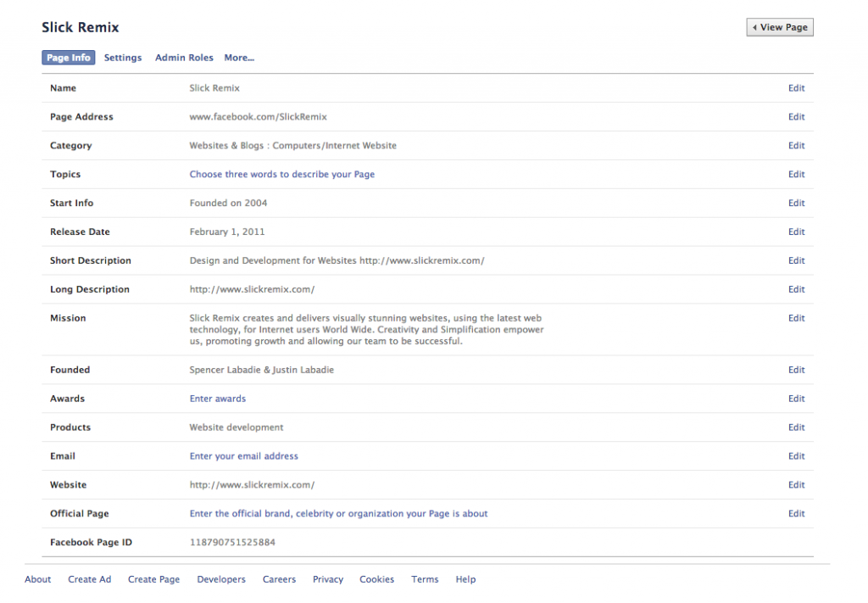Image resolution: width=868 pixels, height=603 pixels.
Task: Edit the Topics row
Action: (796, 175)
